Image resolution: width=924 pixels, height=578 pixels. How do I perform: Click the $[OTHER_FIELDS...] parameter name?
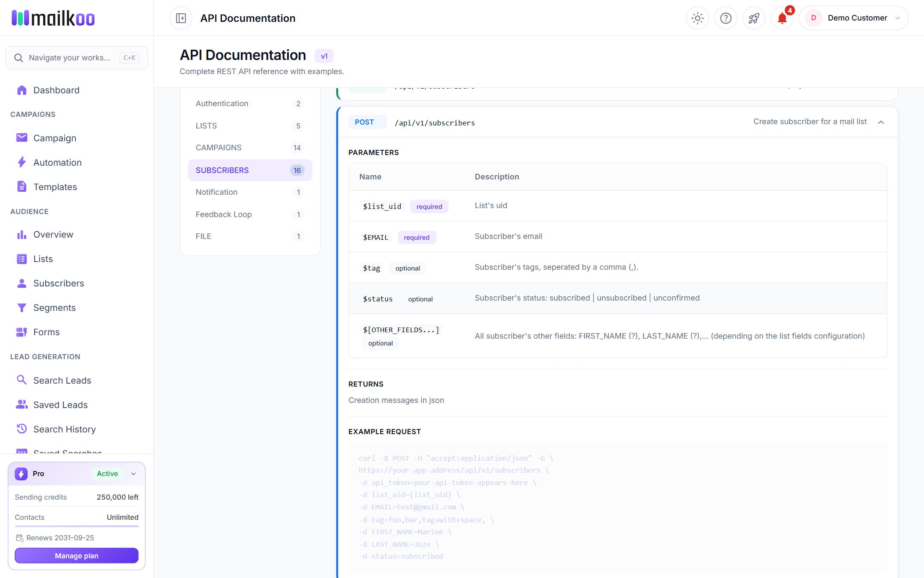pyautogui.click(x=401, y=330)
